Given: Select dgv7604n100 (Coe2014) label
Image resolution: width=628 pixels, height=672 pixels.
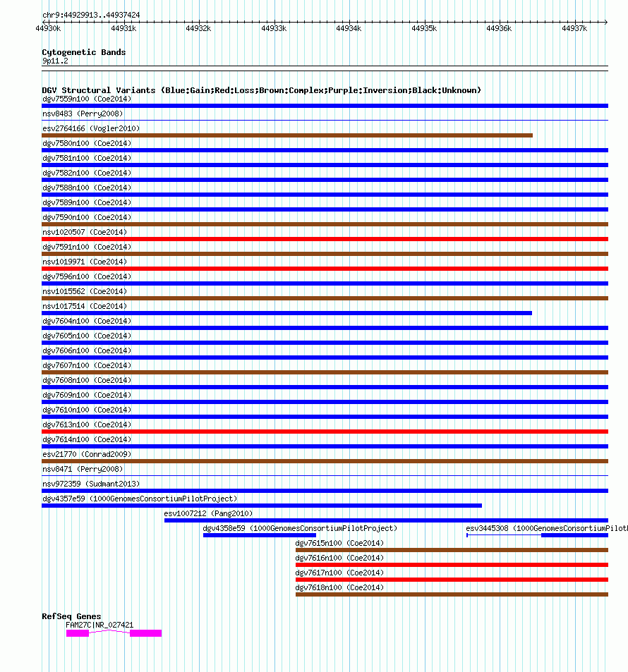Looking at the screenshot, I should [87, 321].
